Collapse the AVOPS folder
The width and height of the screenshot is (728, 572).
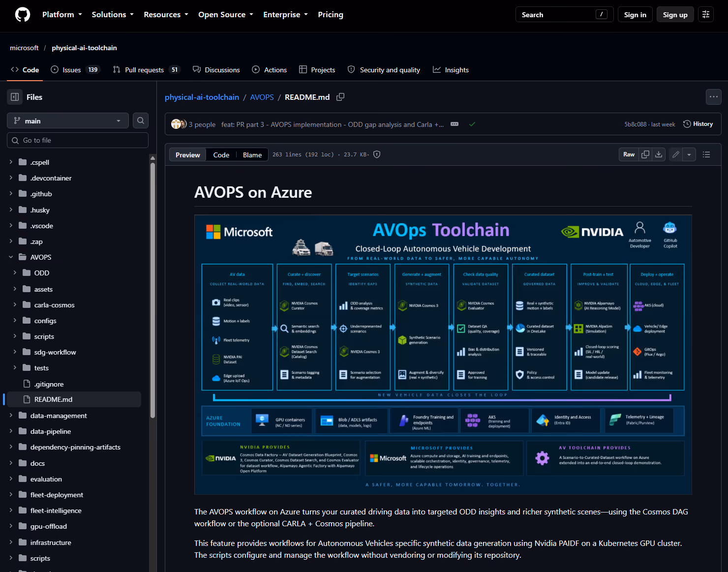click(11, 257)
